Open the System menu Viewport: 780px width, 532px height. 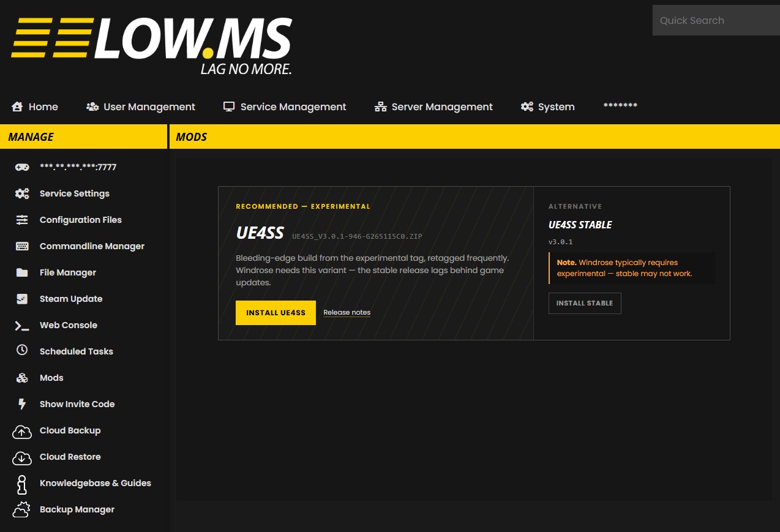click(x=548, y=107)
